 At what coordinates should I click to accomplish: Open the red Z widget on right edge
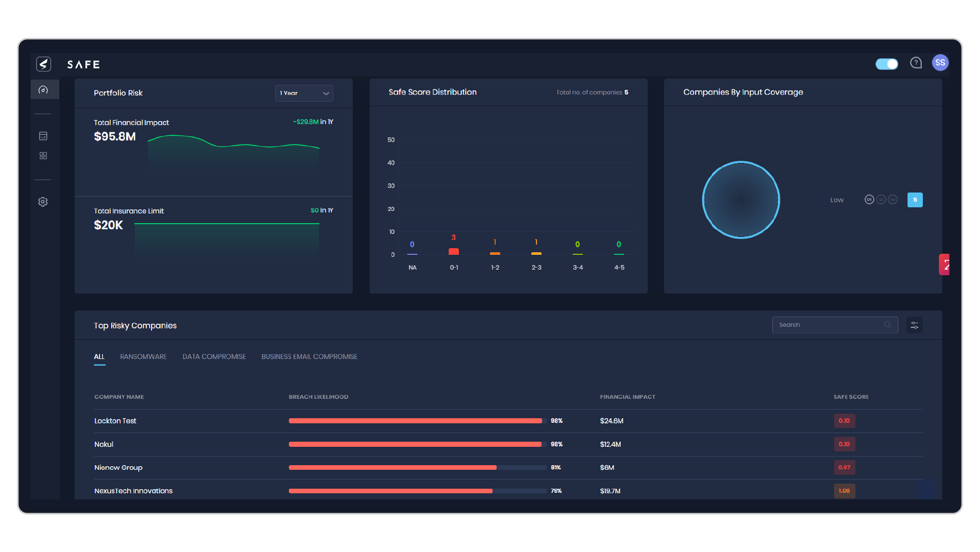point(944,265)
